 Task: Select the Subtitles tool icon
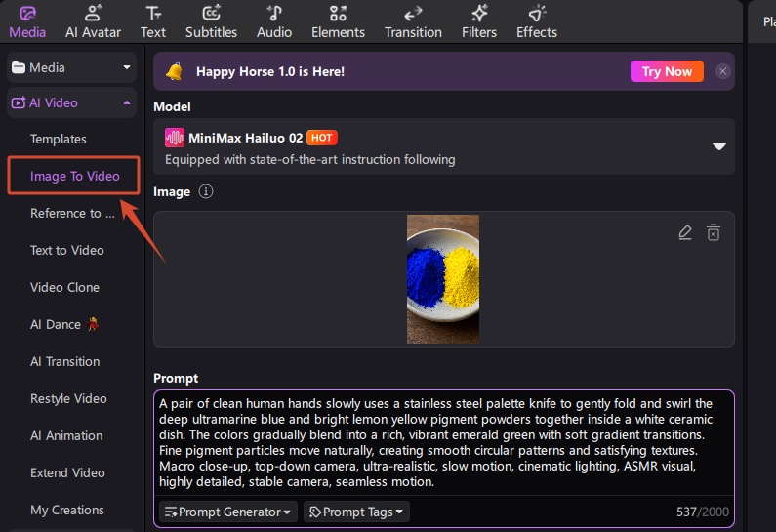point(211,13)
